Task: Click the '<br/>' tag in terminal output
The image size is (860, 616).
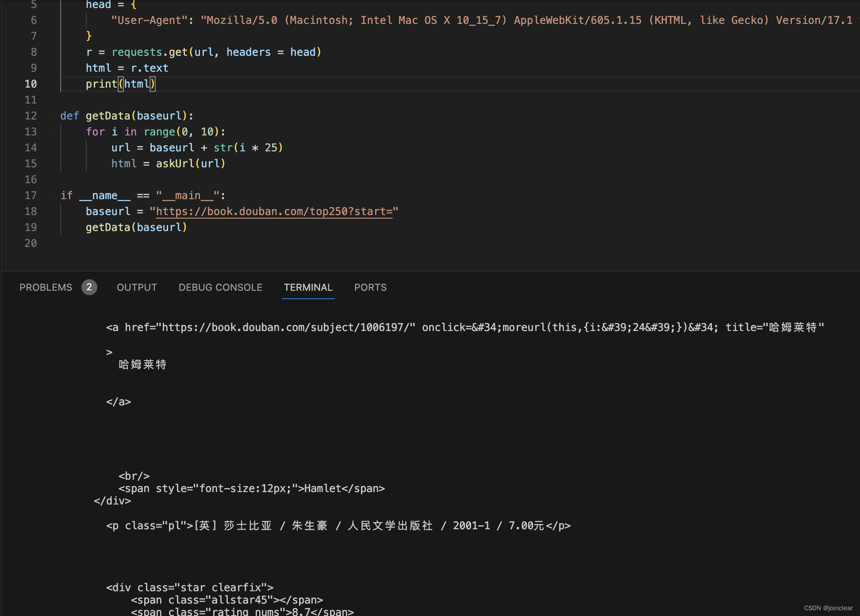Action: click(134, 476)
